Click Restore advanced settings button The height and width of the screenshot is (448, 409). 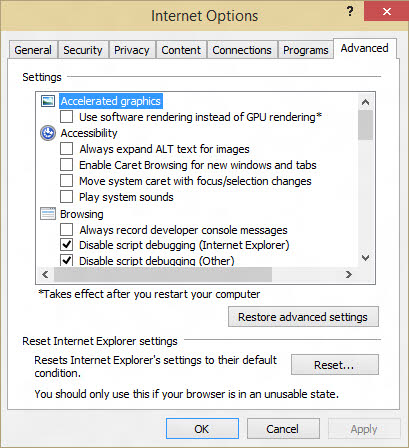click(x=303, y=317)
